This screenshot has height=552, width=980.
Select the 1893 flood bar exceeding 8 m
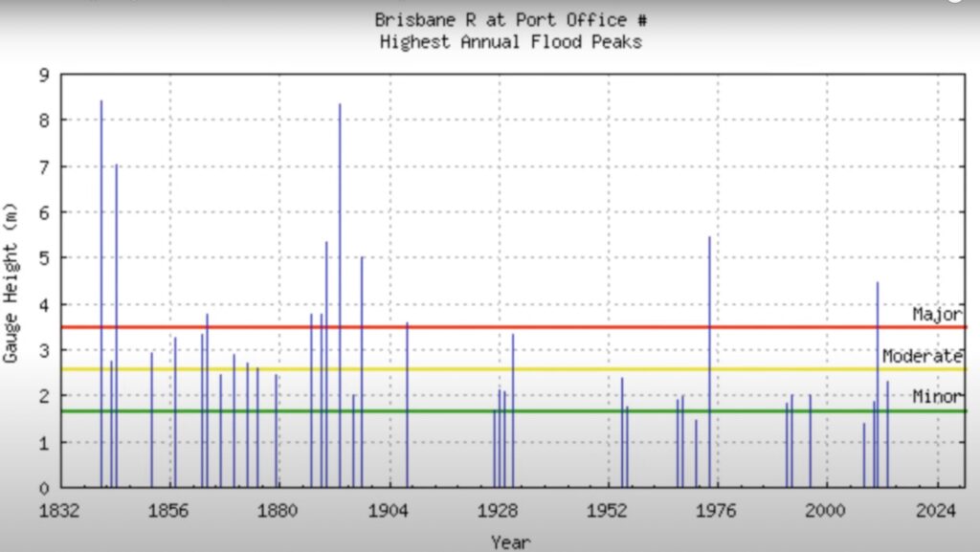[340, 296]
